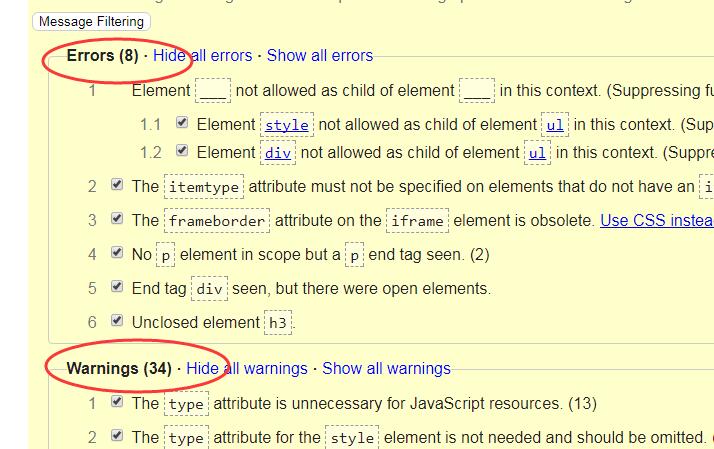Toggle checkbox for JavaScript type attribute warning
This screenshot has width=714, height=449.
click(117, 401)
